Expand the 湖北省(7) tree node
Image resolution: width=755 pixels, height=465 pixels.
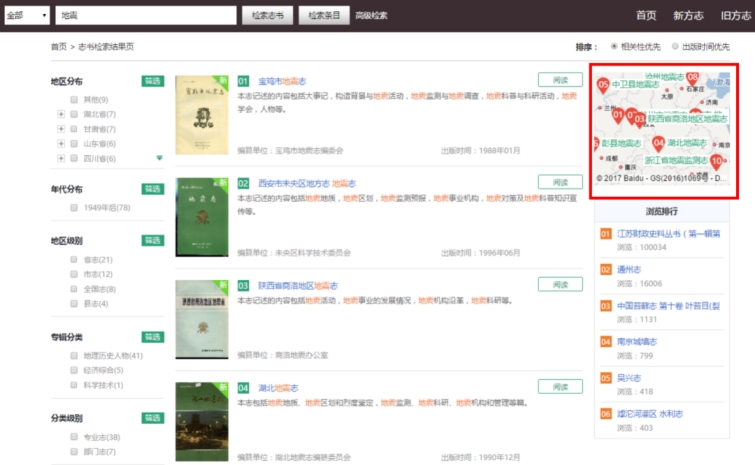coord(62,114)
